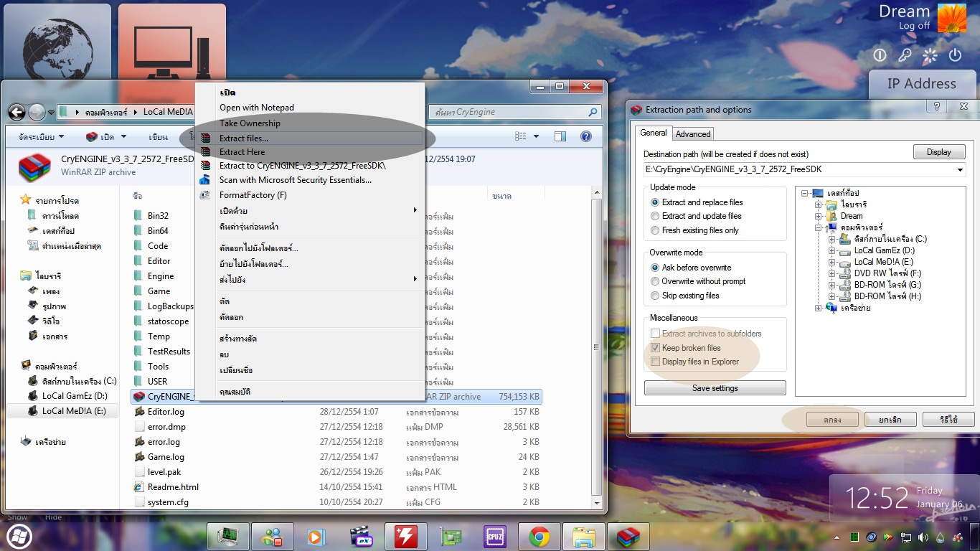Open the Destination path dropdown arrow

960,170
